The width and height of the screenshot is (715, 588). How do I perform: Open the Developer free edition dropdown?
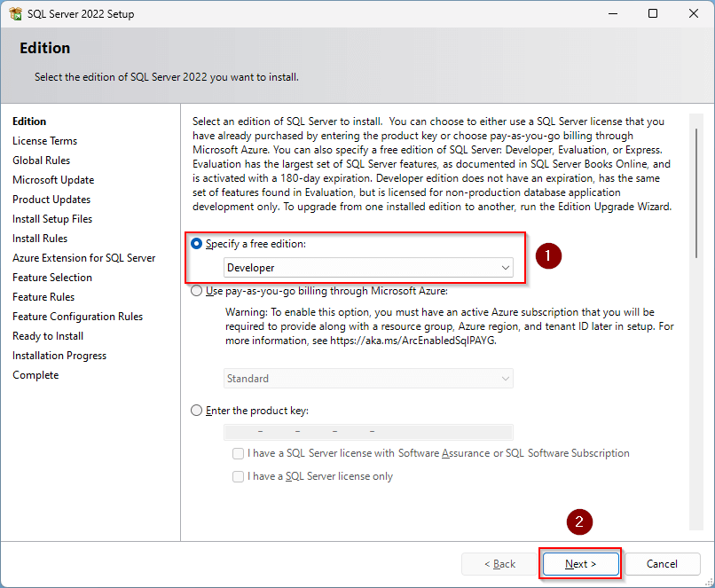coord(368,267)
